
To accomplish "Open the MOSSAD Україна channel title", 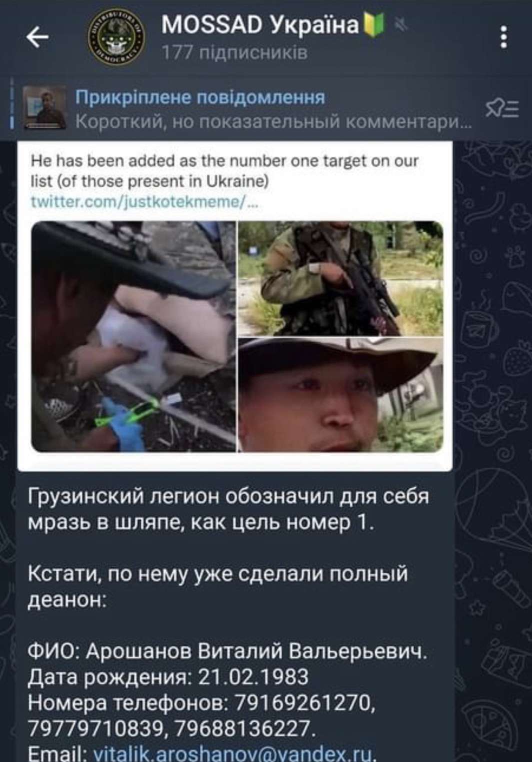I will click(259, 24).
